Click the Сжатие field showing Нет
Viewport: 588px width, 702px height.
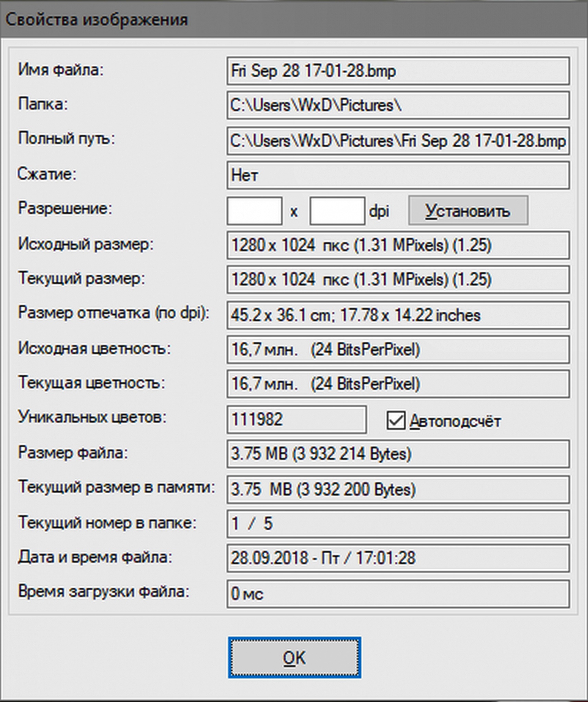click(x=398, y=175)
